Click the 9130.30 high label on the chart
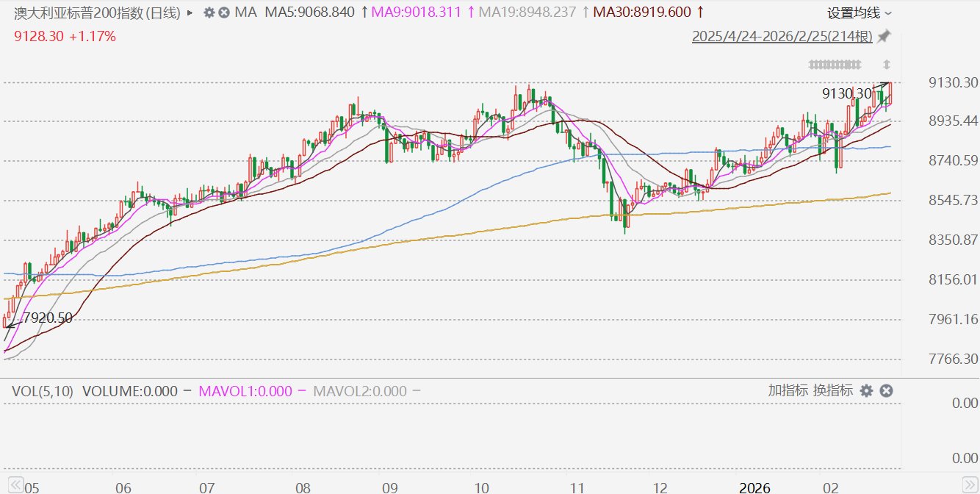This screenshot has width=980, height=494. tap(846, 93)
